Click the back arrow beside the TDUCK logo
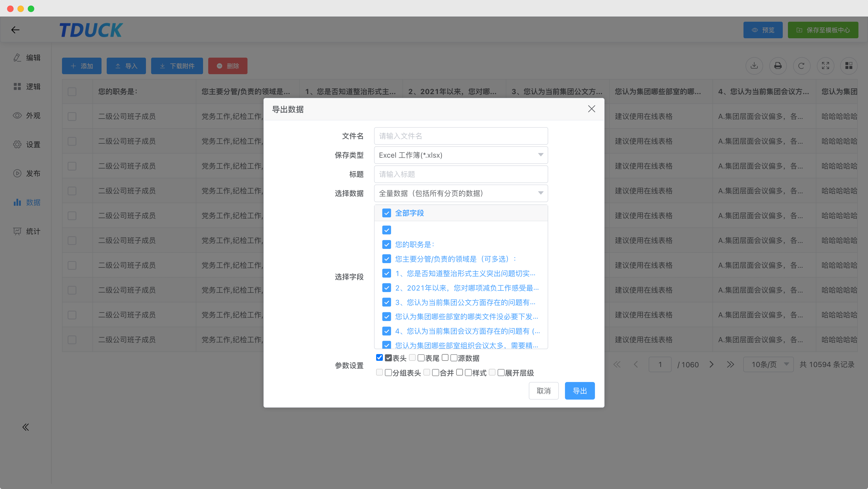868x489 pixels. 15,30
